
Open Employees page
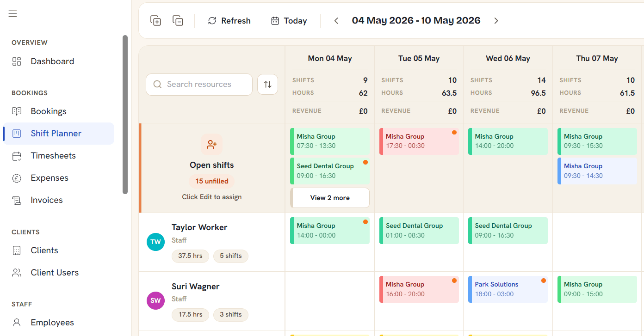(x=58, y=323)
